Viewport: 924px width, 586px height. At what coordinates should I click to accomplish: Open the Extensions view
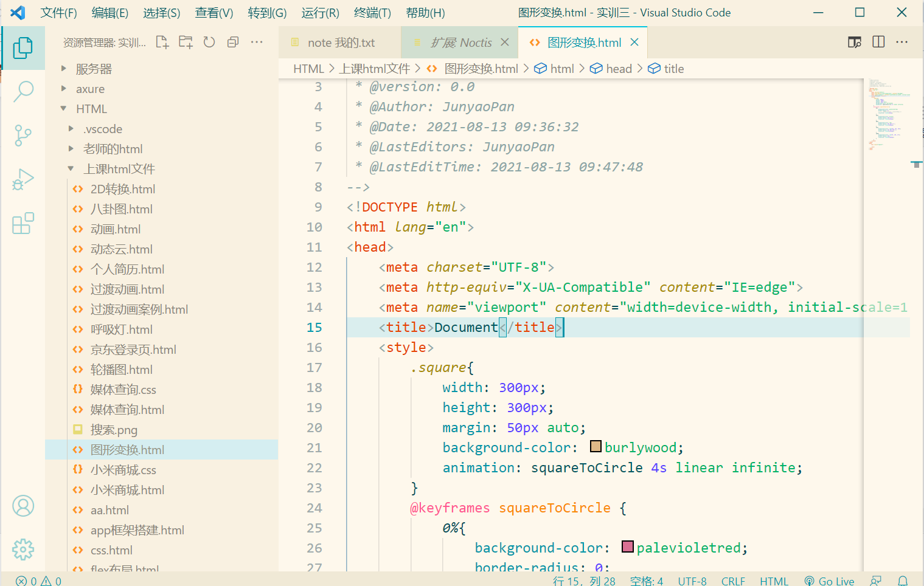[x=23, y=223]
